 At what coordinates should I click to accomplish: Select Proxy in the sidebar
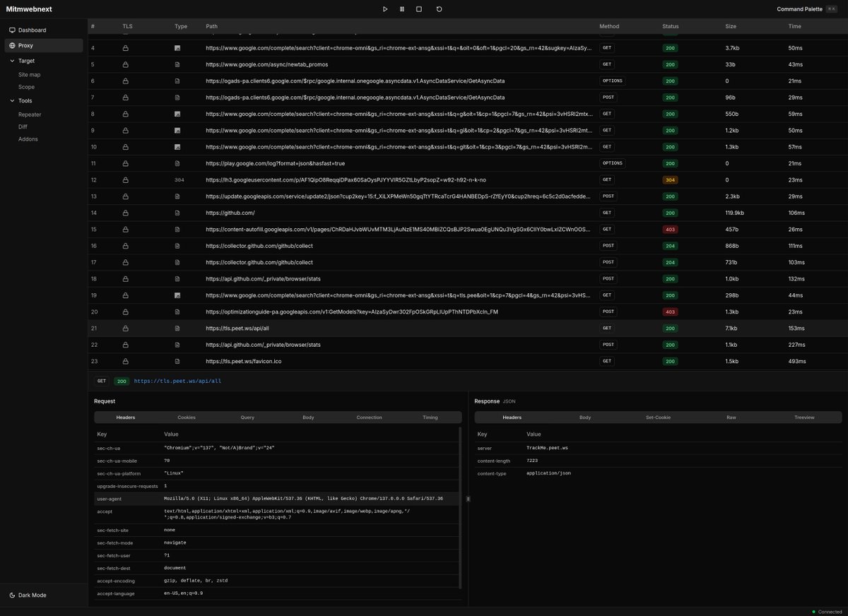pyautogui.click(x=44, y=45)
